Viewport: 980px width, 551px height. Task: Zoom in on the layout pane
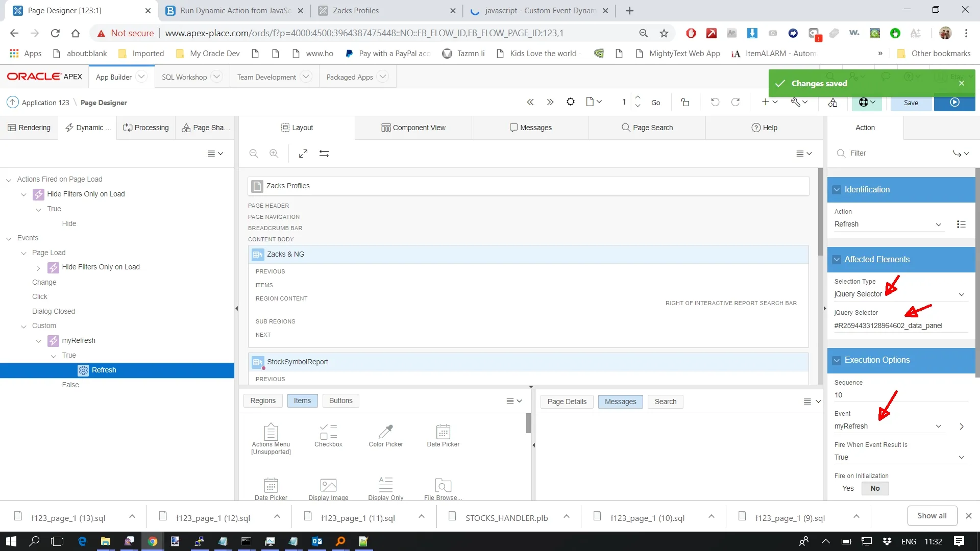(x=274, y=154)
